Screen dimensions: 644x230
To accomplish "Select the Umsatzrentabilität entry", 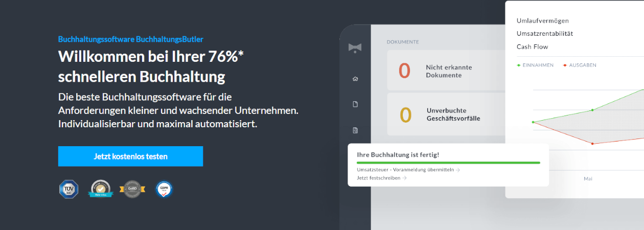I will tap(544, 34).
